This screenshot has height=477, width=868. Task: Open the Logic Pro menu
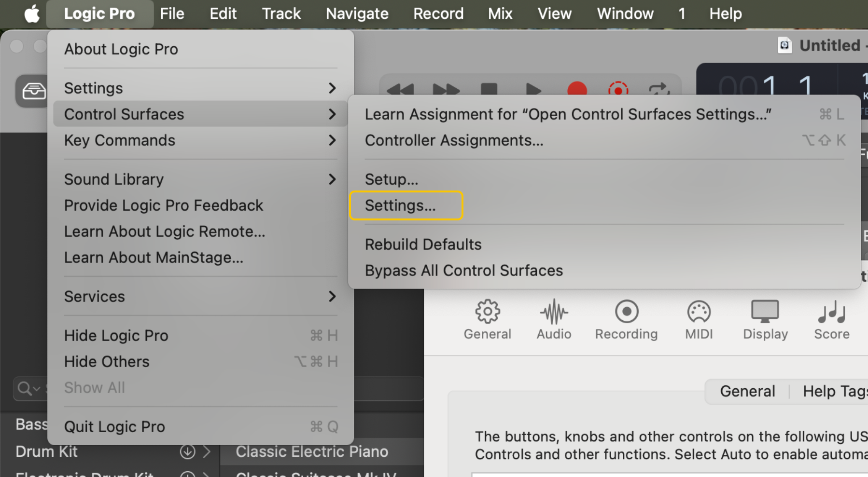(x=99, y=14)
